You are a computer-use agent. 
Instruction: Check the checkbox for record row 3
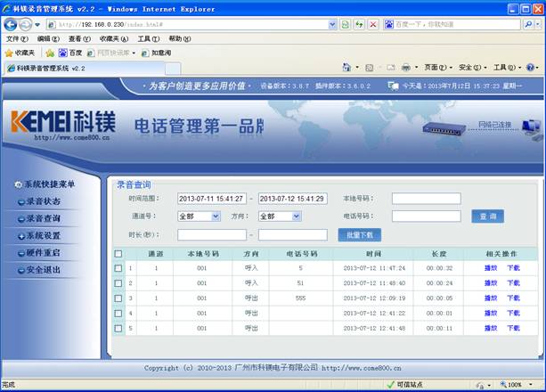pyautogui.click(x=118, y=298)
